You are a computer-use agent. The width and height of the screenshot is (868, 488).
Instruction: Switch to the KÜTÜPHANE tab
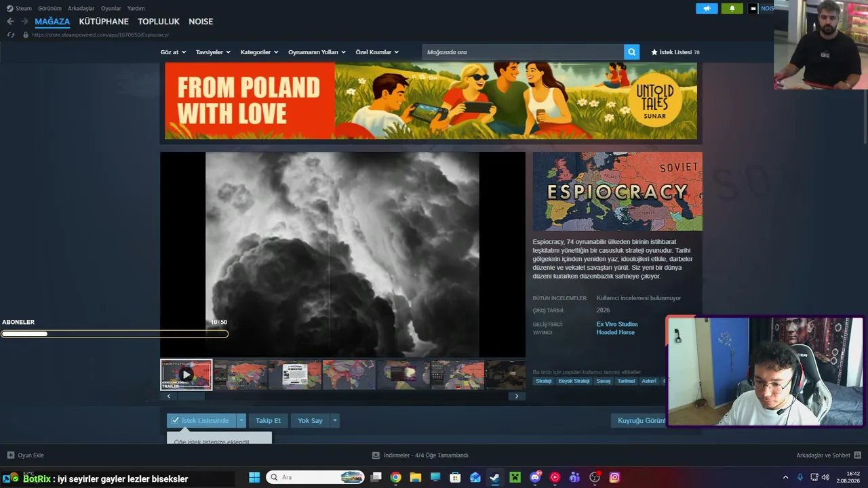(x=104, y=22)
